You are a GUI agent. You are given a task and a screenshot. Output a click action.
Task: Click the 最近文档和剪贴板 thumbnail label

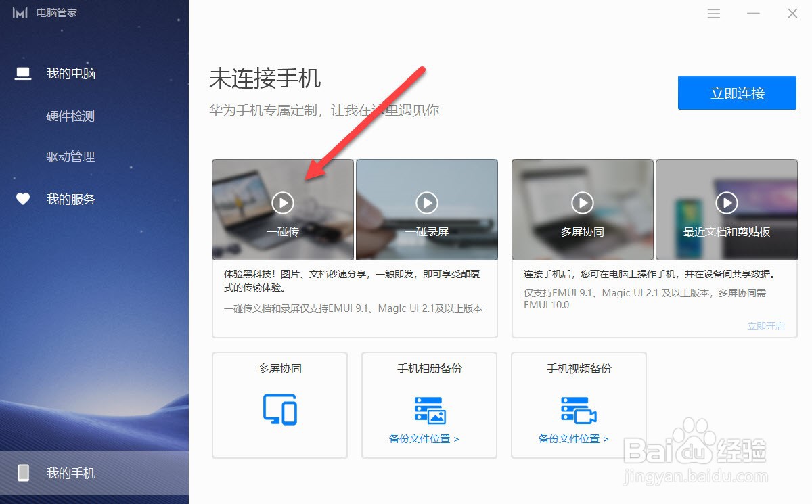pyautogui.click(x=727, y=231)
